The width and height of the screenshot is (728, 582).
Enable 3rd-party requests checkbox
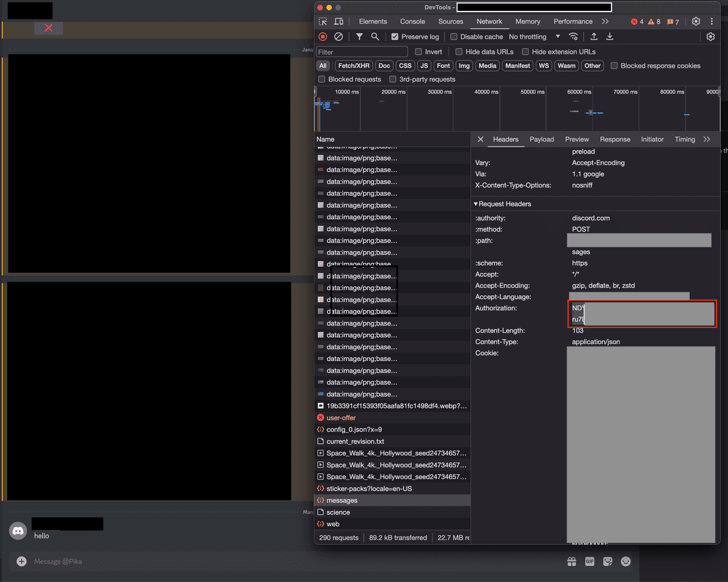393,79
